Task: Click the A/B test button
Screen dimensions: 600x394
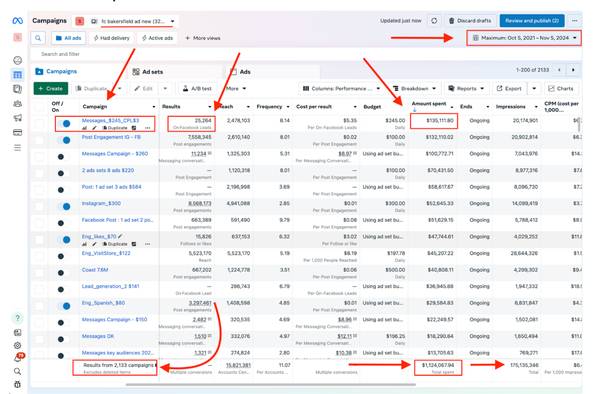Action: pos(197,89)
